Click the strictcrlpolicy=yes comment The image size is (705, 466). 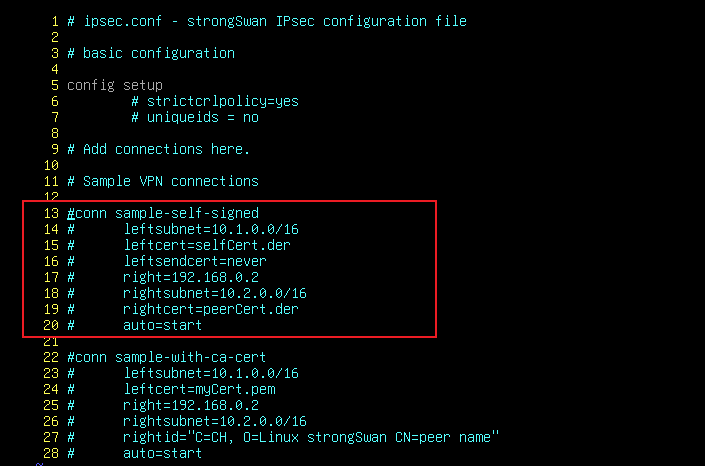pos(215,101)
